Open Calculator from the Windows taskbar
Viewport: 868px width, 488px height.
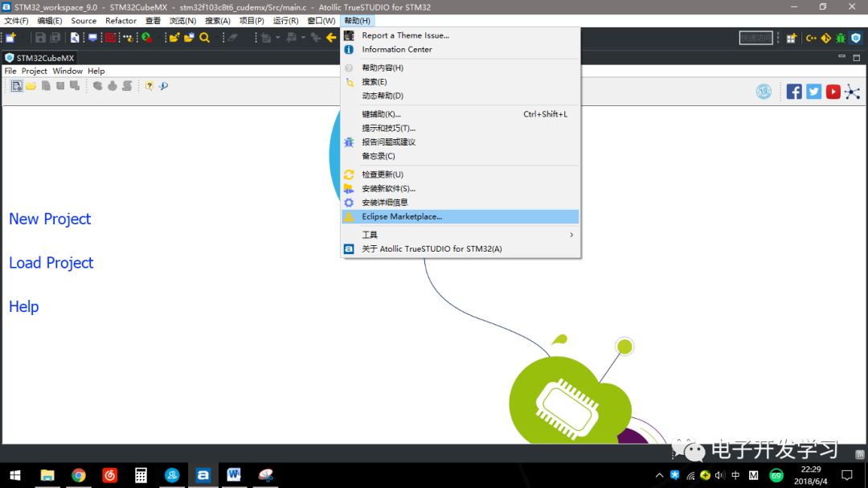[141, 475]
